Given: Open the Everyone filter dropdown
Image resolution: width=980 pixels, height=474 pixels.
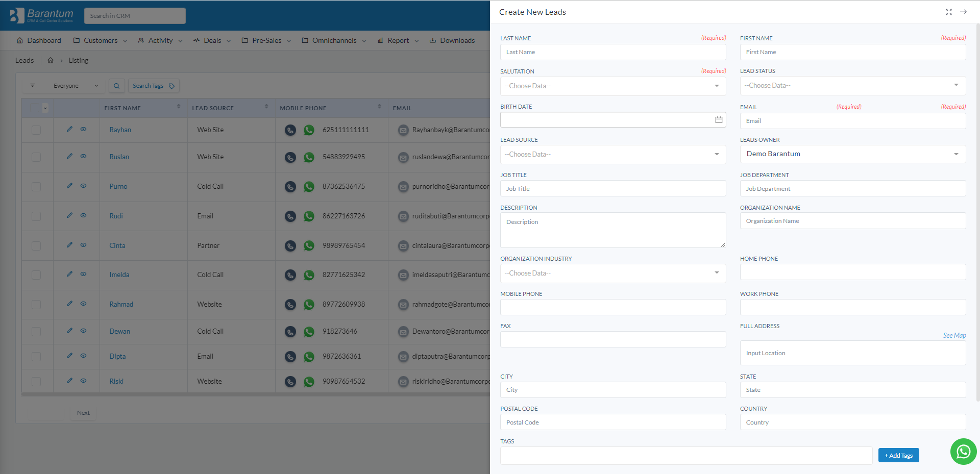Looking at the screenshot, I should 76,86.
